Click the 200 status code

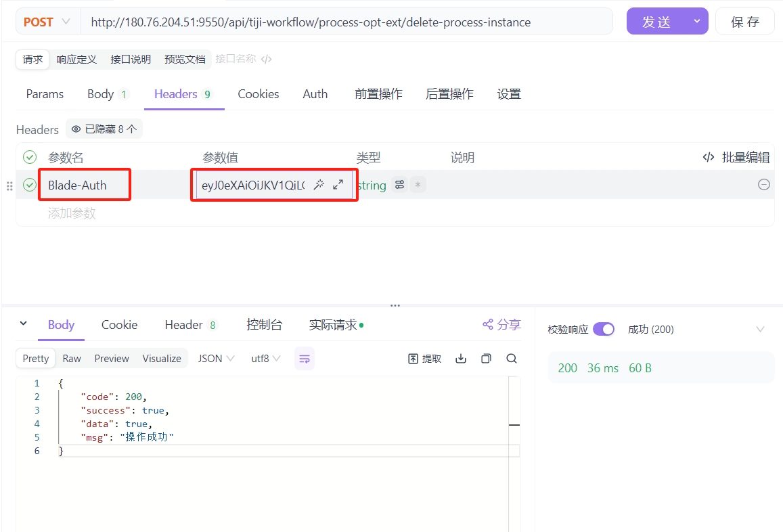click(x=567, y=368)
